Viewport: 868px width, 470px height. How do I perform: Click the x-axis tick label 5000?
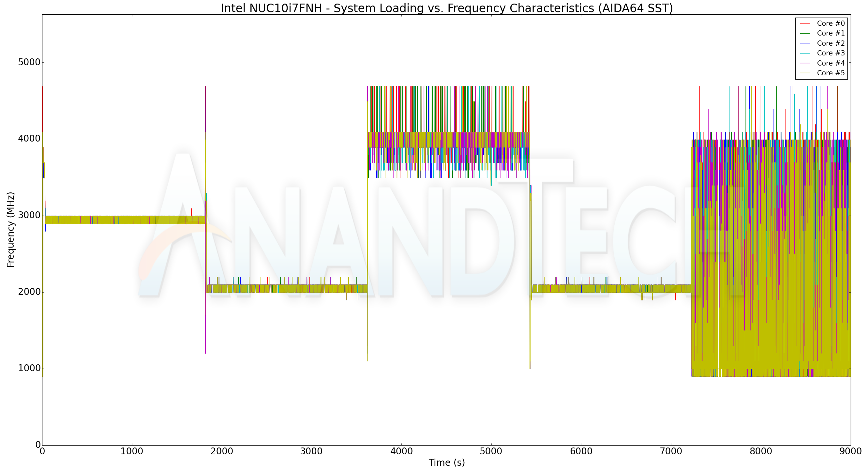coord(491,451)
